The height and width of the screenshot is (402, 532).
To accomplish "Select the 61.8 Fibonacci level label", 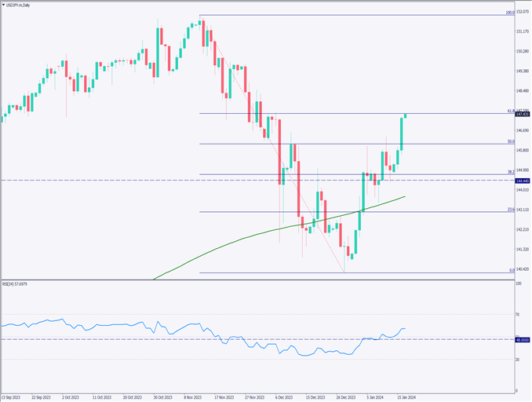I will pos(510,111).
